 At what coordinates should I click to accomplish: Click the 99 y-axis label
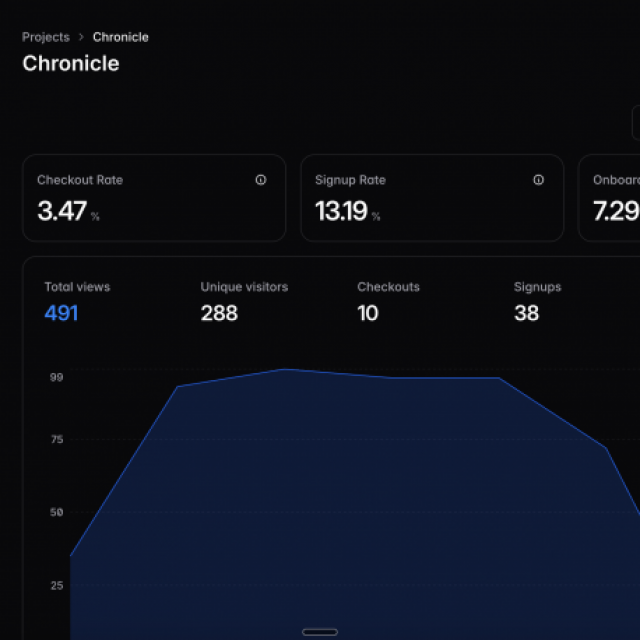click(57, 377)
